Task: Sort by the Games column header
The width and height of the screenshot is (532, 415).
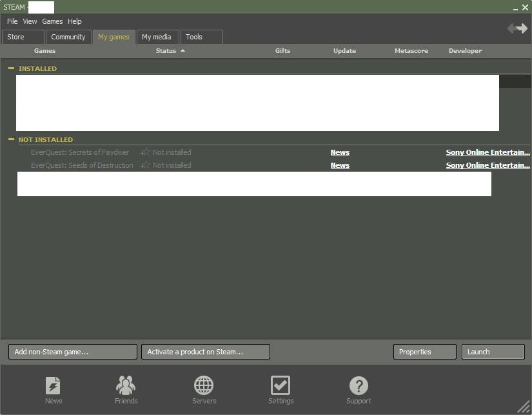Action: pyautogui.click(x=44, y=50)
